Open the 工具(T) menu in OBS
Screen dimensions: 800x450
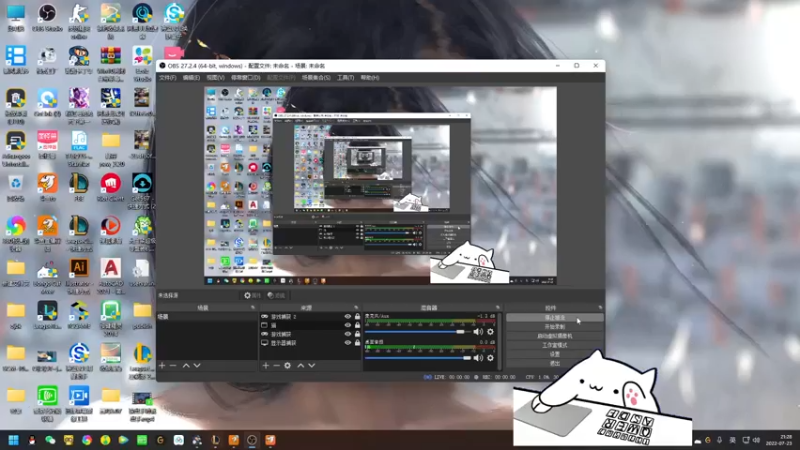click(x=345, y=78)
